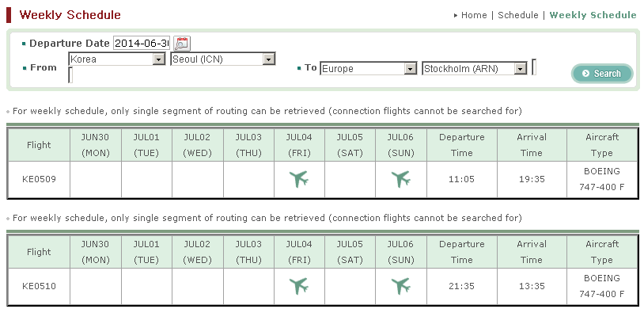Viewport: 644px width, 309px height.
Task: Click the small input box below From
Action: point(70,75)
